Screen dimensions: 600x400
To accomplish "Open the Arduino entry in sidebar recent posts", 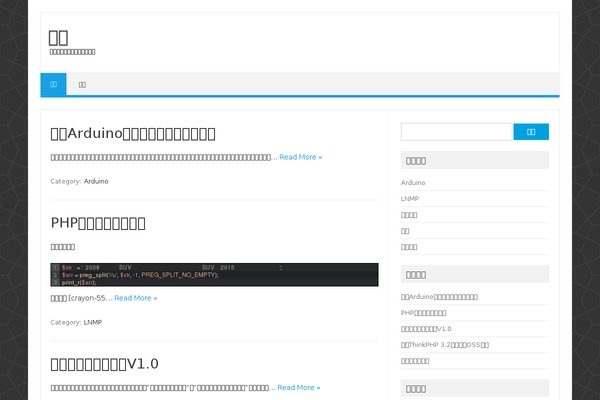I will click(439, 297).
